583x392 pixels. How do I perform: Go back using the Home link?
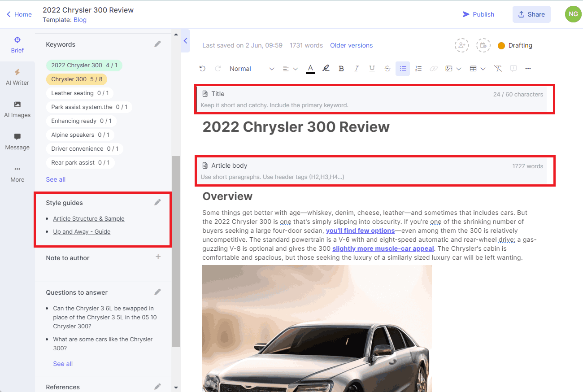pos(19,14)
